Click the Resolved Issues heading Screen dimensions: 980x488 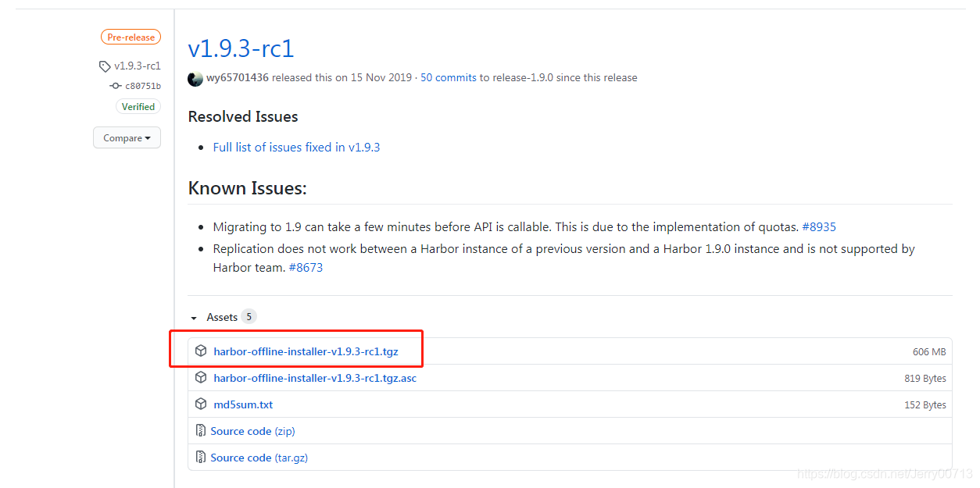click(x=243, y=116)
